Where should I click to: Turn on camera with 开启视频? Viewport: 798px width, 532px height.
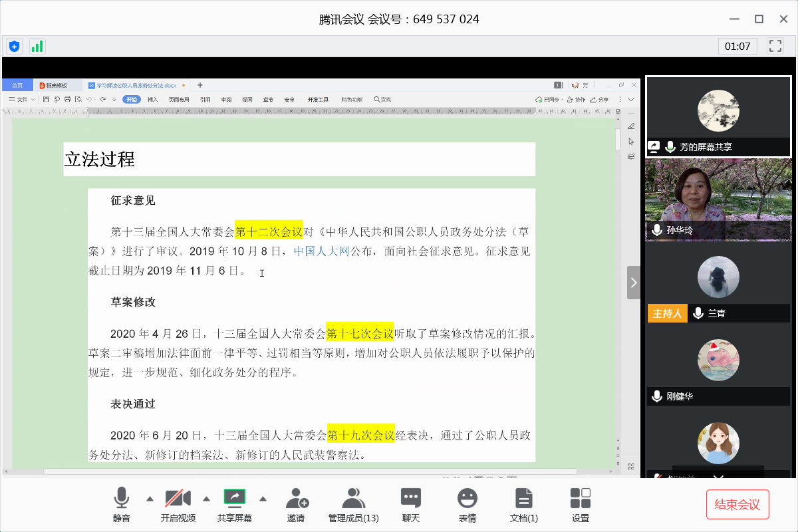(178, 504)
